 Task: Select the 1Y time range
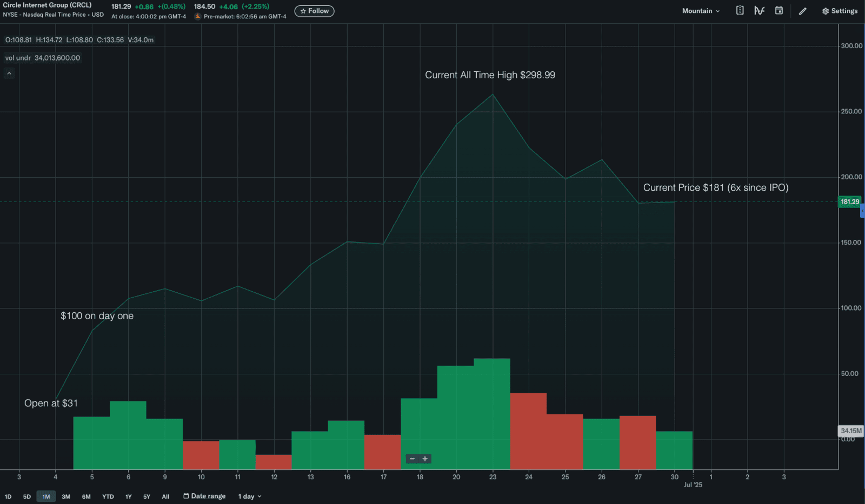pyautogui.click(x=129, y=496)
